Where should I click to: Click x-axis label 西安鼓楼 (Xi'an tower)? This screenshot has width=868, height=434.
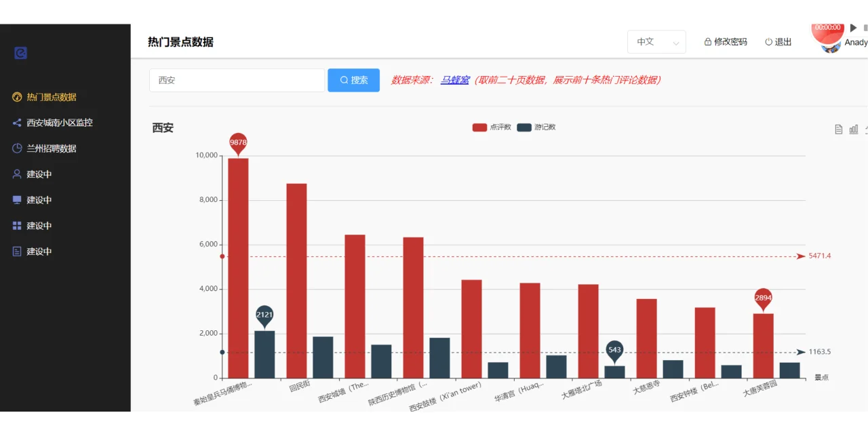tap(445, 397)
